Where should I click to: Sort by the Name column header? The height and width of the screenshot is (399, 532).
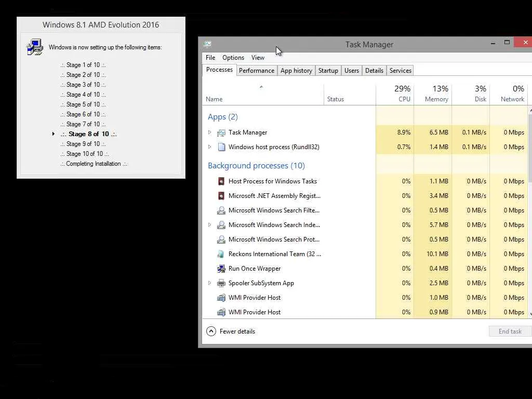(x=263, y=95)
